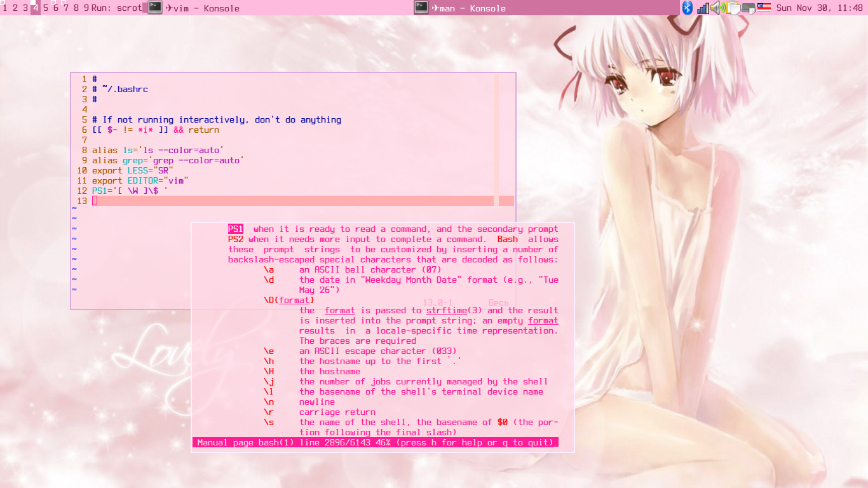Click the '&& return' text on line 6
The image size is (868, 488).
coord(196,130)
